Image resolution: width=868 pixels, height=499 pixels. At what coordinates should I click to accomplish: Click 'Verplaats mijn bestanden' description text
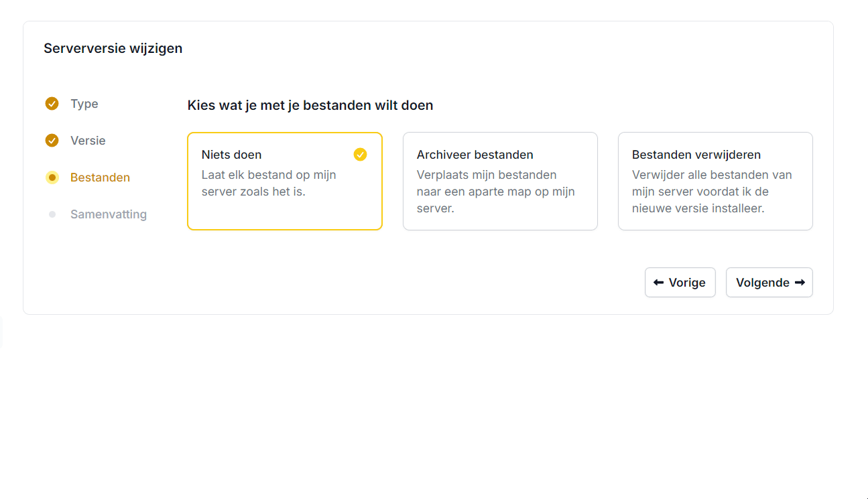[x=495, y=192]
